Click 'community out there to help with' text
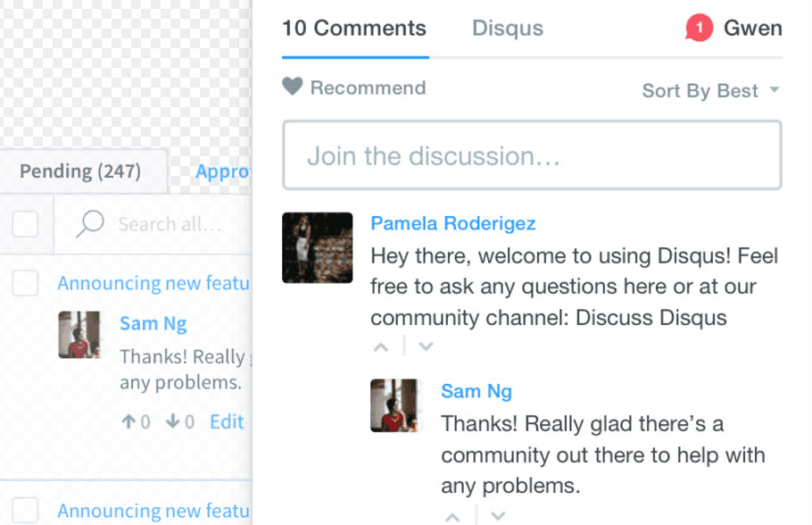Image resolution: width=812 pixels, height=525 pixels. (x=603, y=455)
